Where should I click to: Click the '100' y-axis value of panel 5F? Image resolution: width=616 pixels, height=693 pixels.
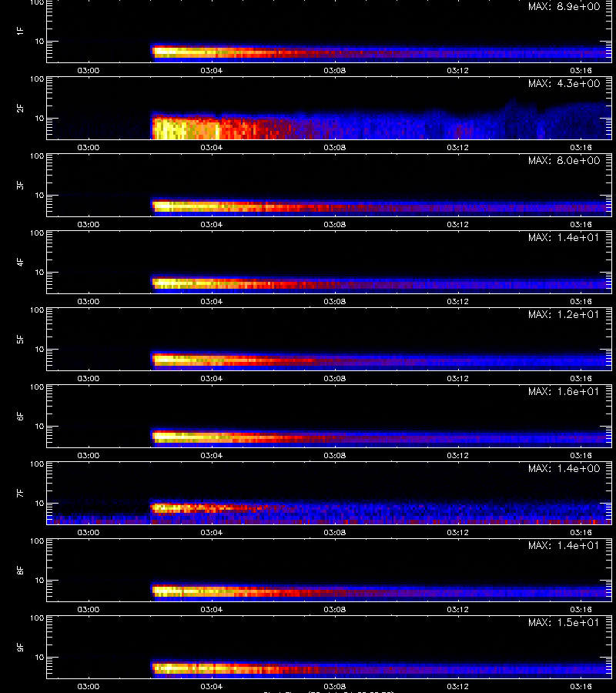click(37, 310)
